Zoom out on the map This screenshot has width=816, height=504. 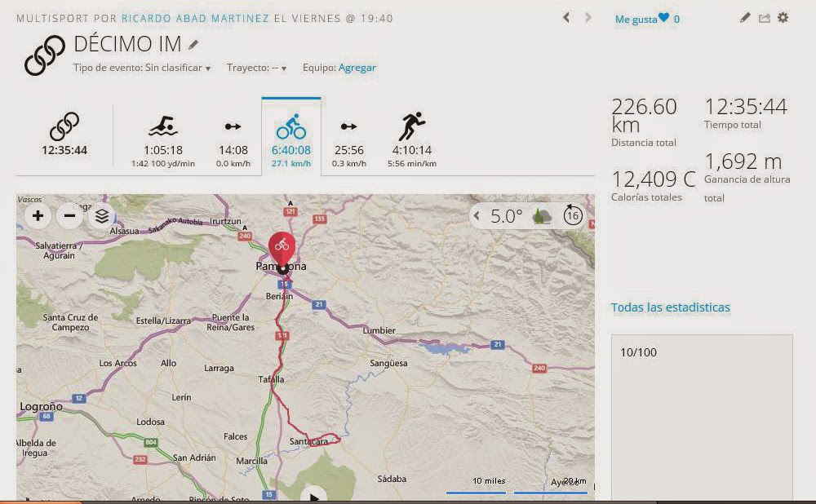(x=69, y=216)
